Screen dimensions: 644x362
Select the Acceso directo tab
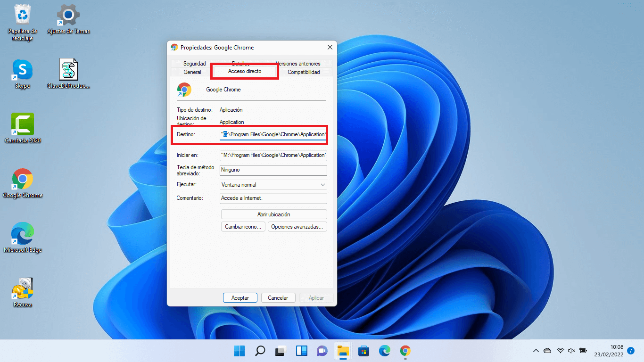tap(245, 71)
